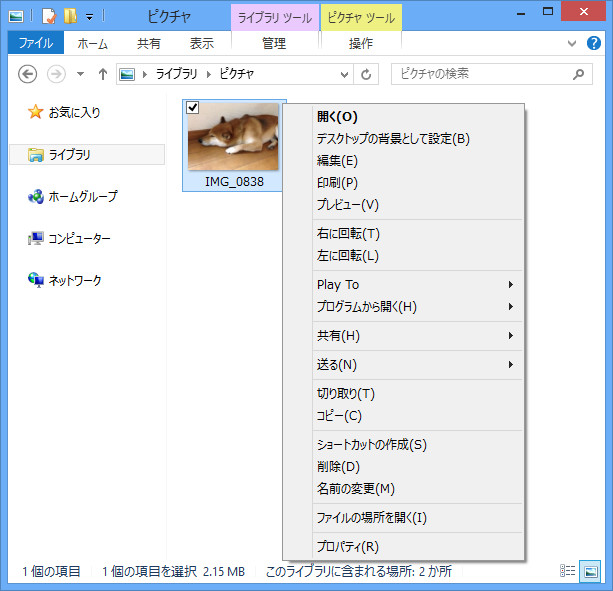Open the address bar history dropdown
Image resolution: width=613 pixels, height=591 pixels.
(344, 74)
